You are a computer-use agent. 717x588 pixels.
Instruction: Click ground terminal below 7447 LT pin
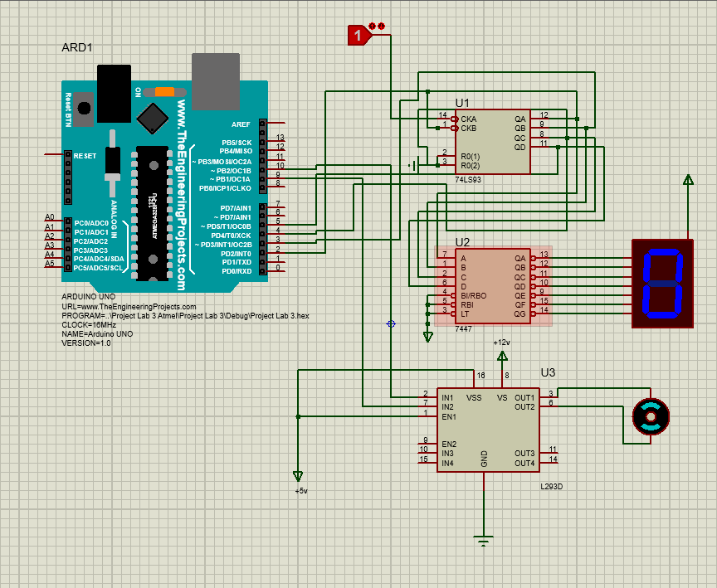point(428,337)
